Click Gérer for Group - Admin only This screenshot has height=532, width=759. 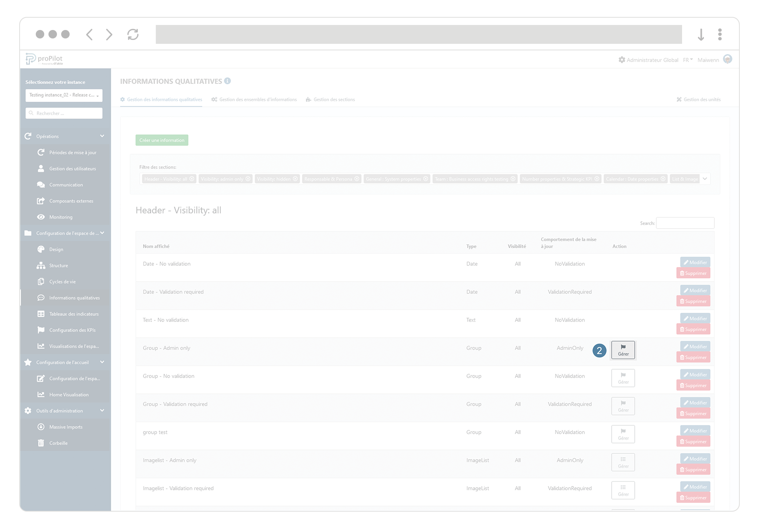[623, 350]
